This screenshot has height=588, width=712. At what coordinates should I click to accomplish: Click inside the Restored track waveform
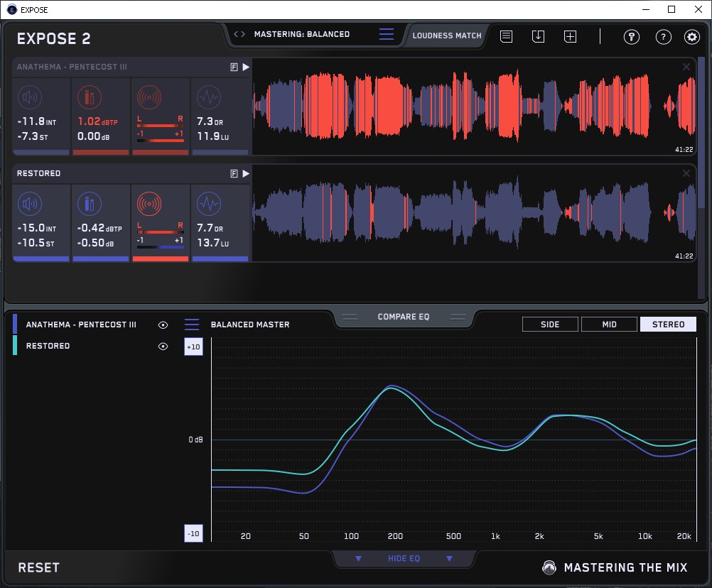(473, 213)
